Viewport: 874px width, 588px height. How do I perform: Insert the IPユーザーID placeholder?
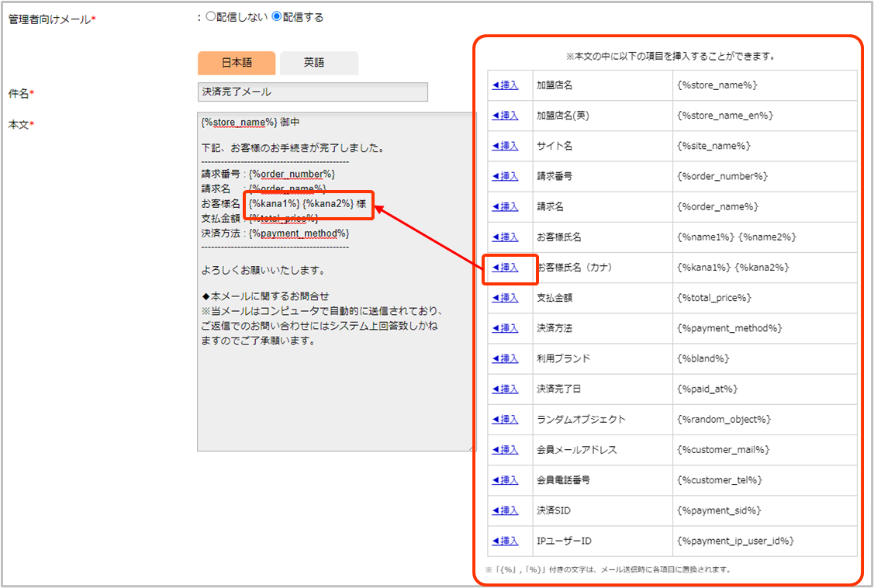click(x=505, y=541)
